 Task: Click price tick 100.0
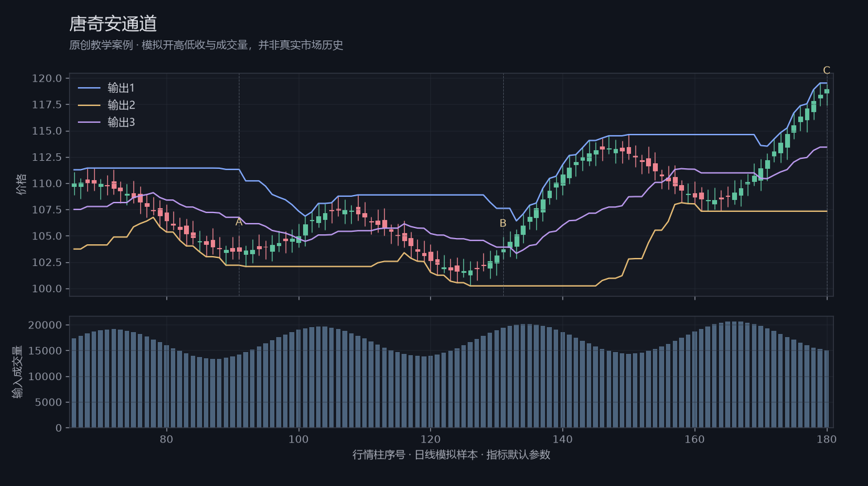coord(47,288)
